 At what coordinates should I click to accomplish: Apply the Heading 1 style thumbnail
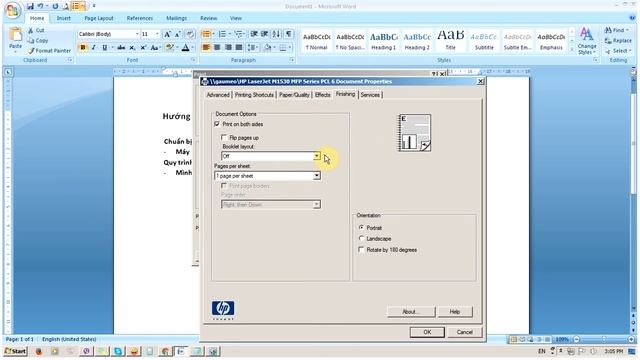384,41
